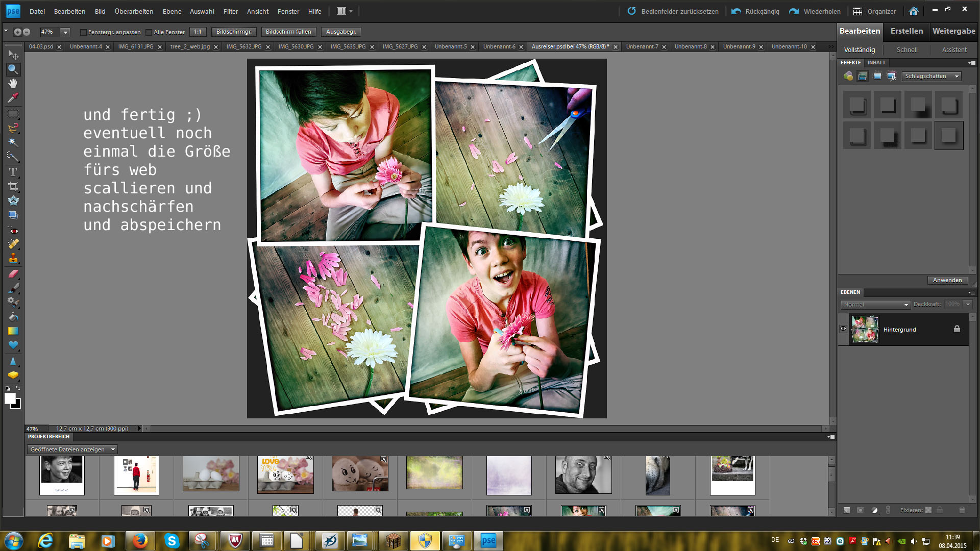The image size is (980, 551).
Task: Click the 1:1 zoom button
Action: pyautogui.click(x=198, y=32)
